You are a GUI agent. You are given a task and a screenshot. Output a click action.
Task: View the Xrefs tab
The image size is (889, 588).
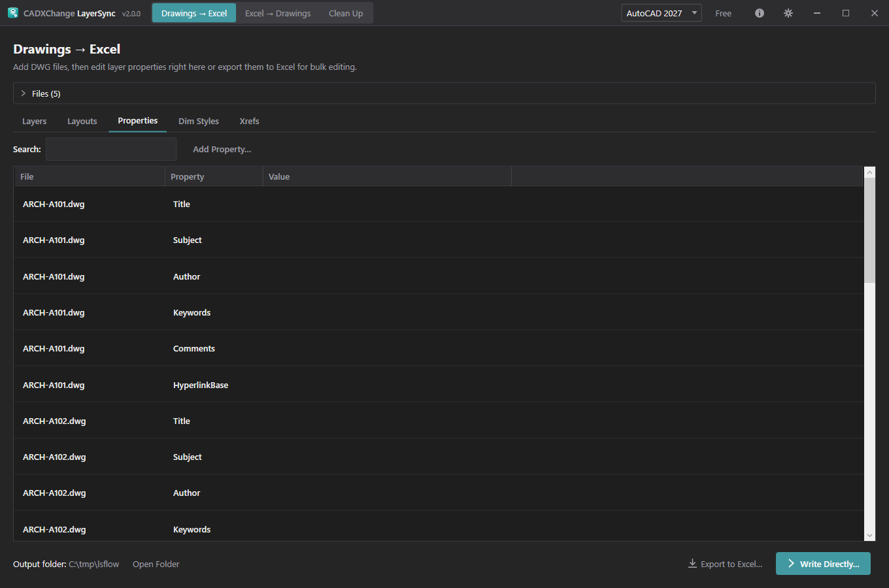(x=250, y=122)
